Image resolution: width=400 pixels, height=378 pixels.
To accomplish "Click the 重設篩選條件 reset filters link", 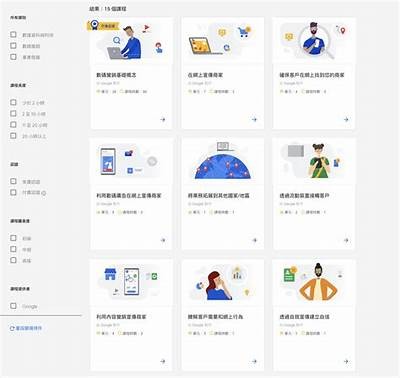I will tap(29, 328).
